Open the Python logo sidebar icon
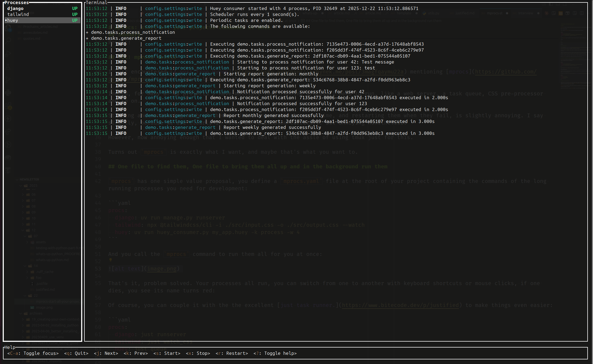This screenshot has height=364, width=593. pyautogui.click(x=8, y=93)
